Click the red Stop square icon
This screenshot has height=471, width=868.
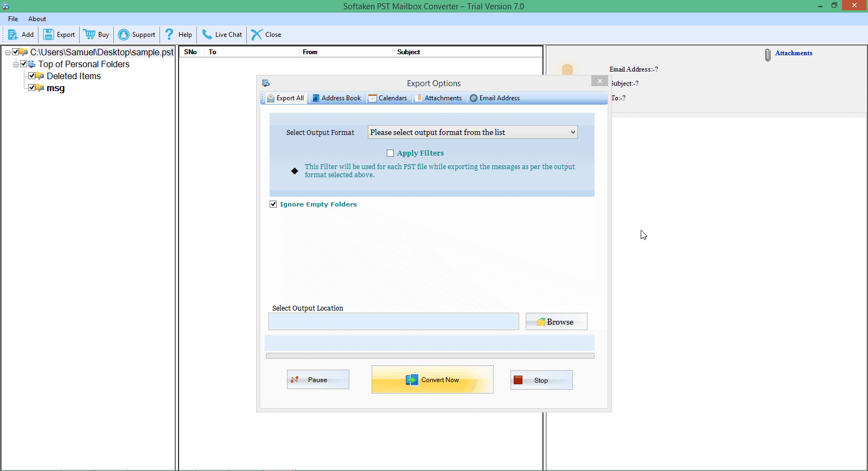click(x=518, y=380)
